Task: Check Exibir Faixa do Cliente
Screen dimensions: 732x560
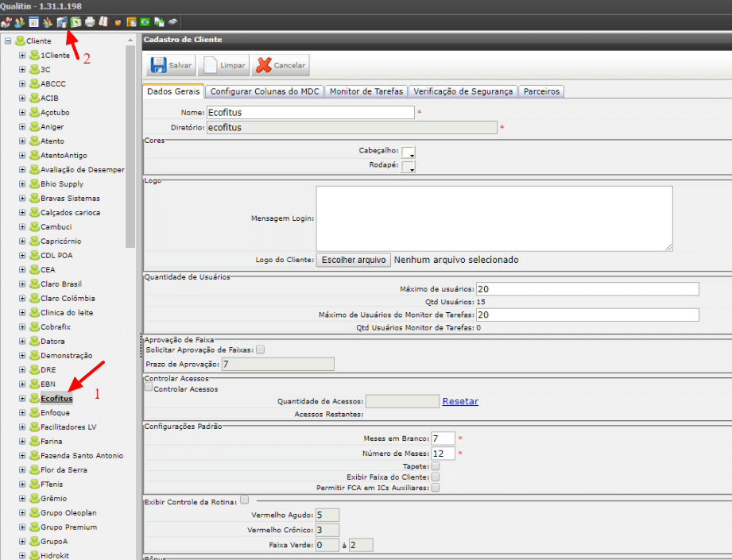Action: pyautogui.click(x=435, y=477)
